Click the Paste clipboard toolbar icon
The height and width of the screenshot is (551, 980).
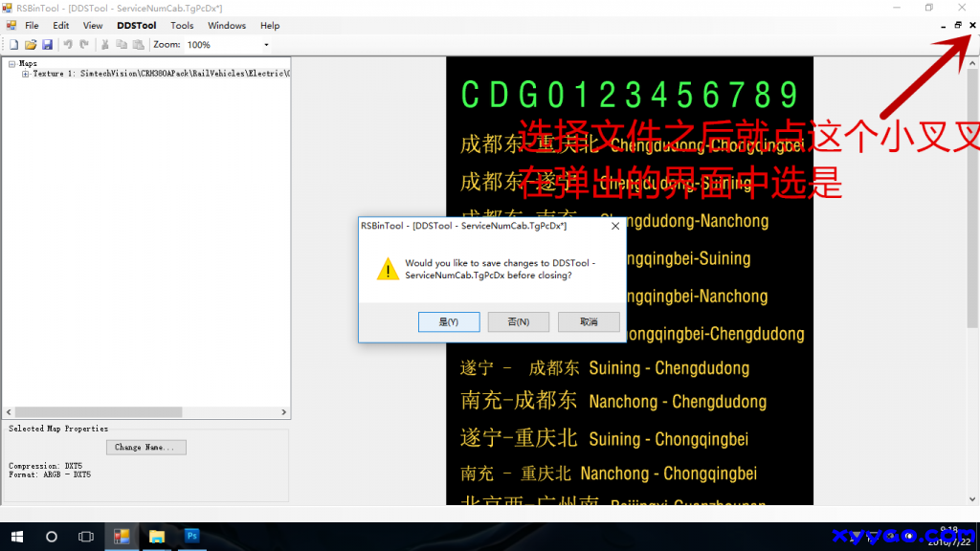137,45
